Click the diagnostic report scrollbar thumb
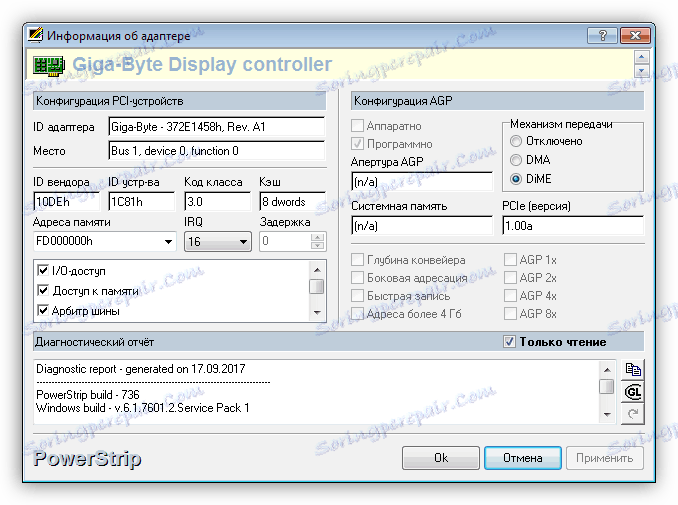Image resolution: width=678 pixels, height=505 pixels. click(x=607, y=387)
